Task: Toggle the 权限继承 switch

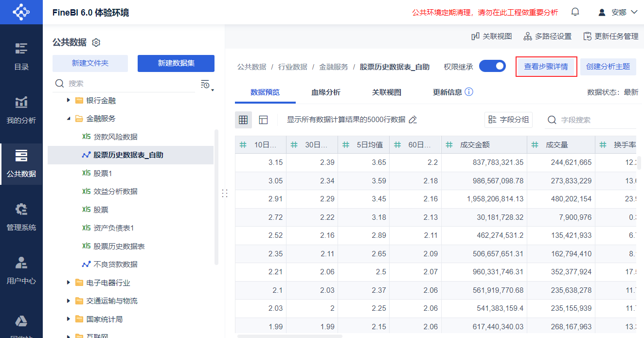Action: click(492, 66)
